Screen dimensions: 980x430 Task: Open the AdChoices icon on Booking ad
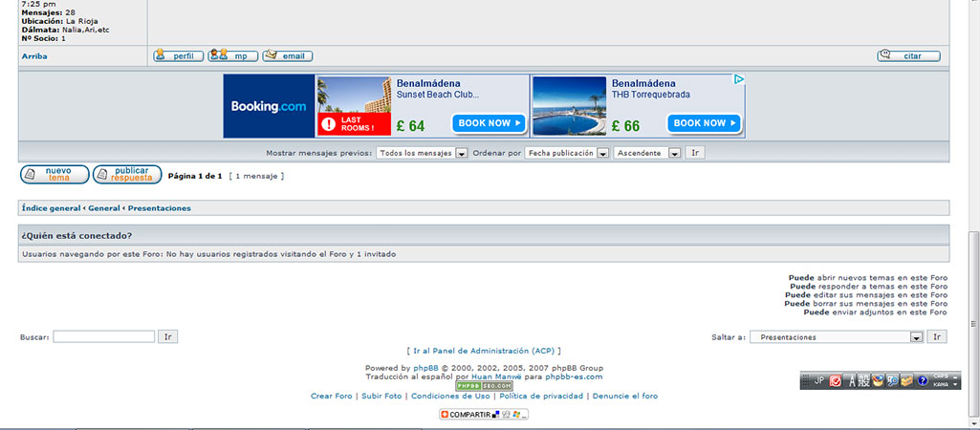[739, 79]
